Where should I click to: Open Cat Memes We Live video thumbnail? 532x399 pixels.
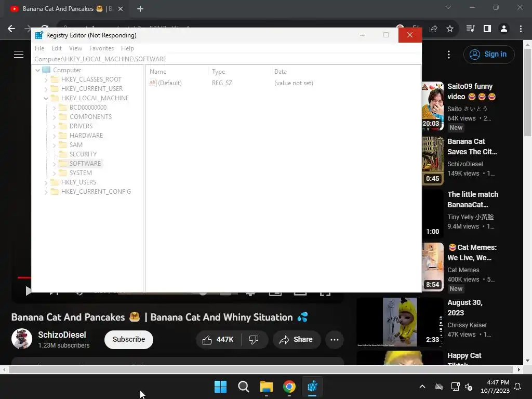click(x=433, y=267)
